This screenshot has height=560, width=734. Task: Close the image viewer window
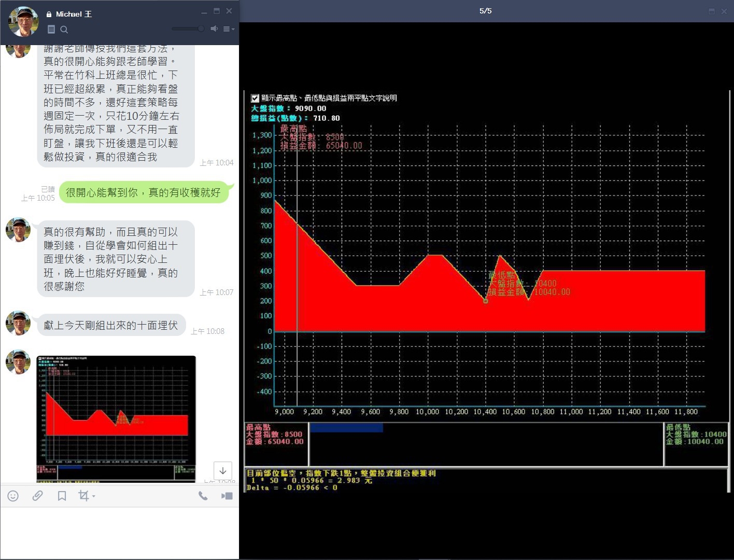pyautogui.click(x=724, y=11)
